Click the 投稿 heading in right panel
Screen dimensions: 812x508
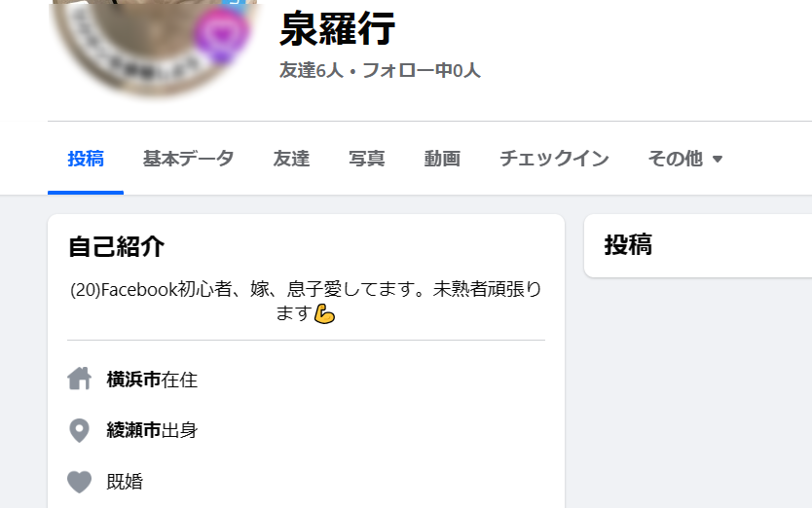pos(628,245)
